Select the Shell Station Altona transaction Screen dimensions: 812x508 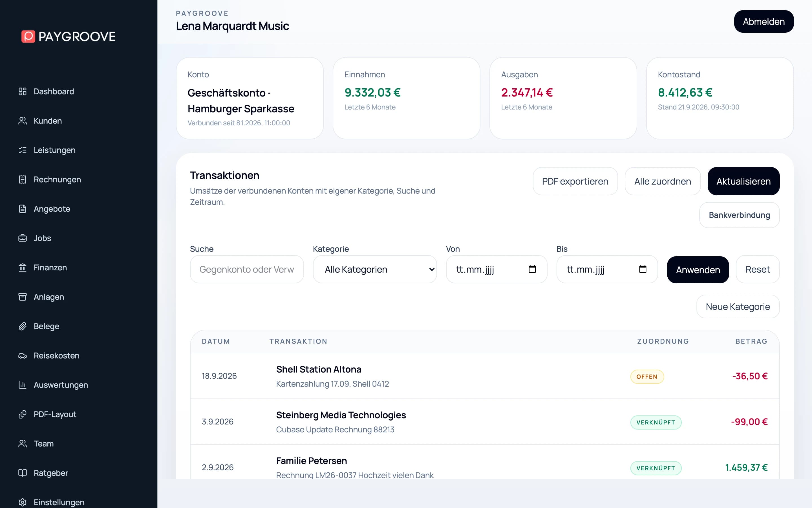point(484,376)
